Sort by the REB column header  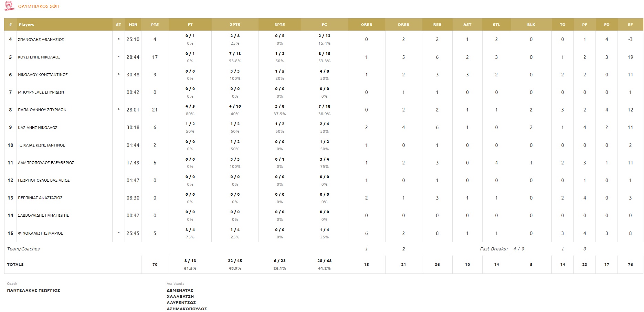pos(437,25)
